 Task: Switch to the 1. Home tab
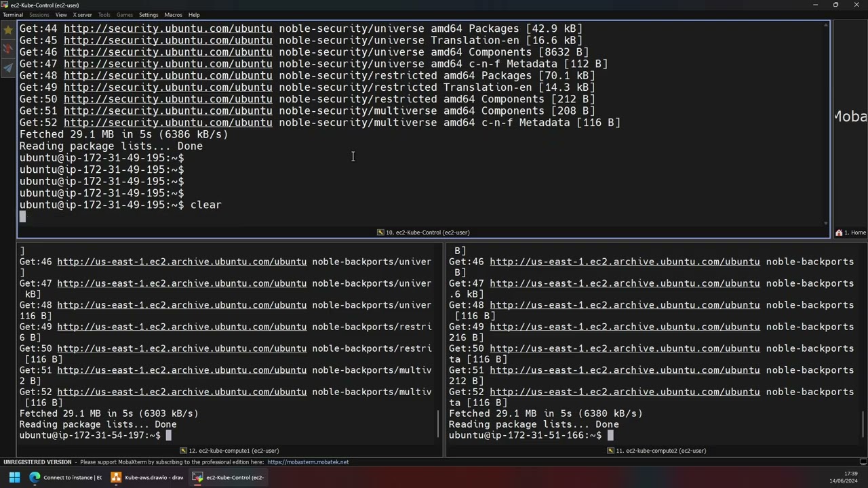(850, 232)
